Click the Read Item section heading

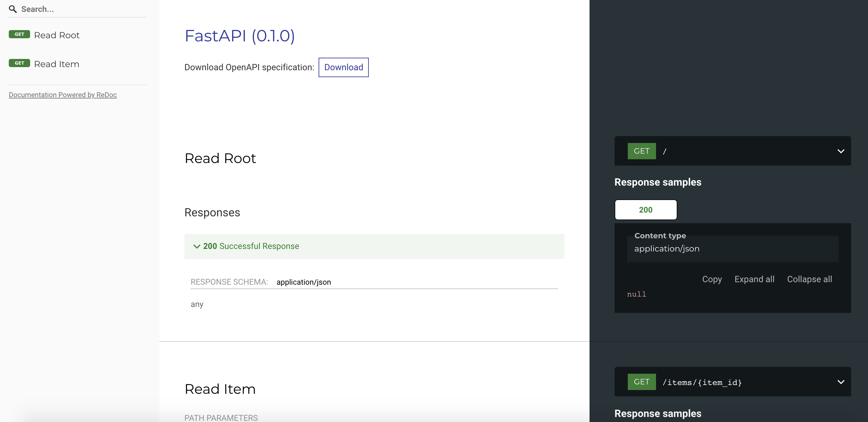pyautogui.click(x=220, y=389)
